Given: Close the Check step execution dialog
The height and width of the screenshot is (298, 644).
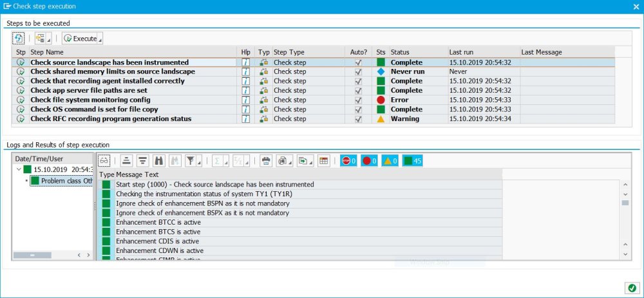Looking at the screenshot, I should pyautogui.click(x=636, y=6).
